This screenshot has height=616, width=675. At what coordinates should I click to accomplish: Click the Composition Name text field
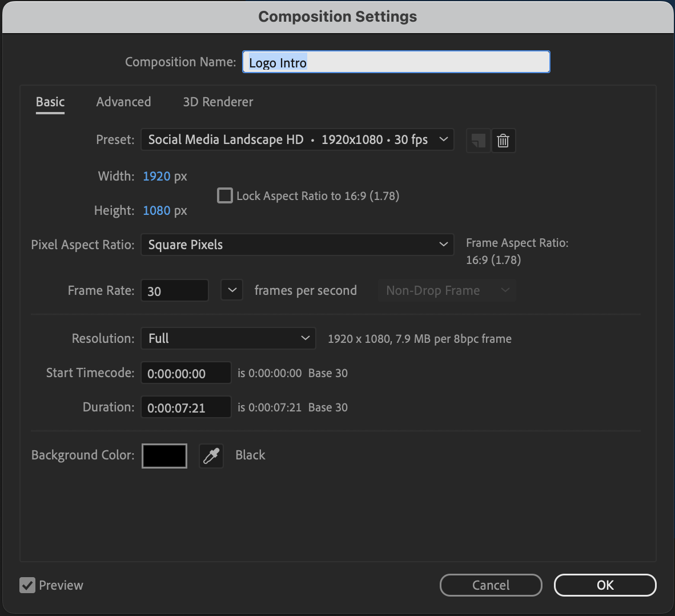(396, 62)
